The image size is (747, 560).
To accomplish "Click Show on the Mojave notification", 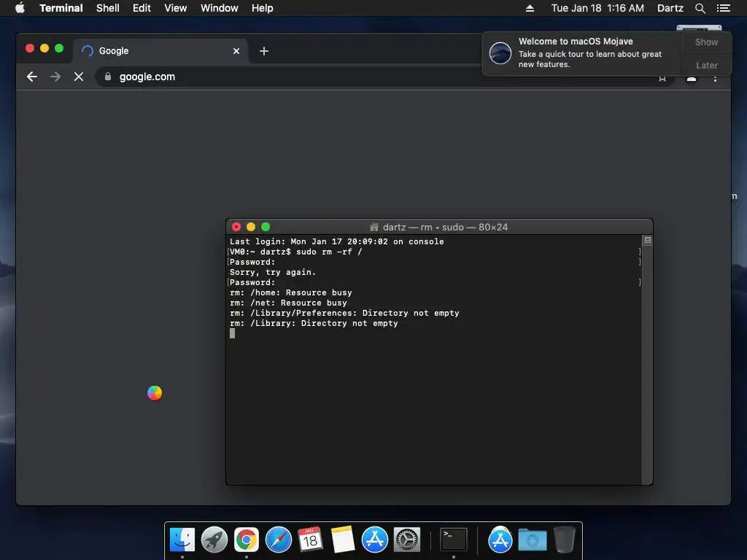I will 706,42.
